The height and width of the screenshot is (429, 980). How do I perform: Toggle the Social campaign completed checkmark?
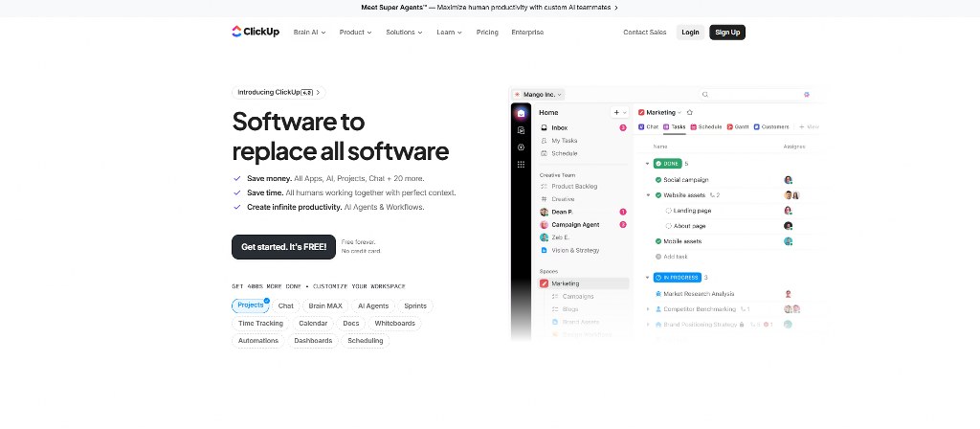pyautogui.click(x=658, y=180)
